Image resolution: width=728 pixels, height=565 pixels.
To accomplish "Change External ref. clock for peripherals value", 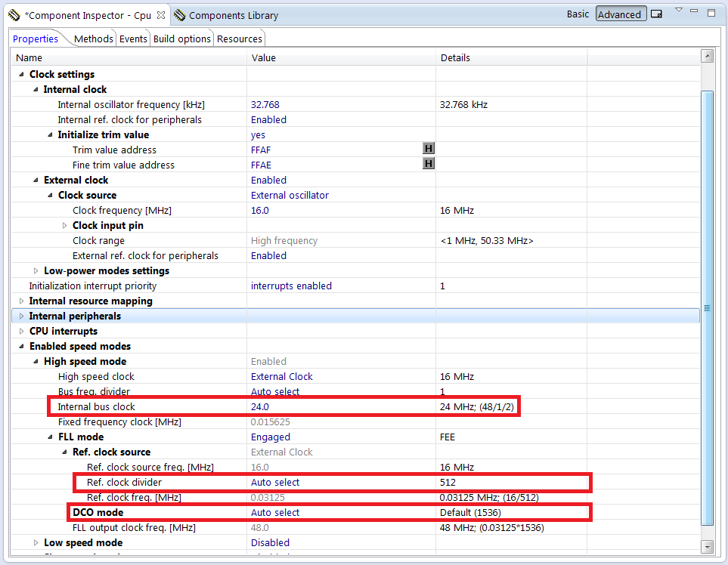I will [x=269, y=255].
